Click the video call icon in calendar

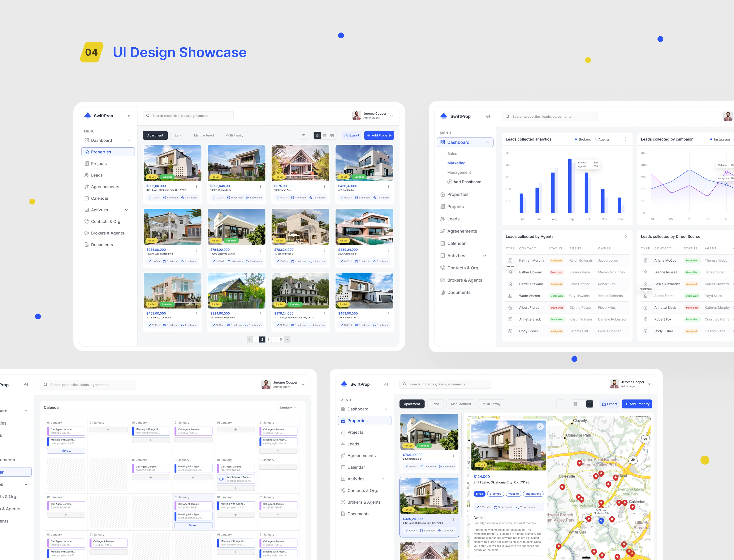point(221,479)
